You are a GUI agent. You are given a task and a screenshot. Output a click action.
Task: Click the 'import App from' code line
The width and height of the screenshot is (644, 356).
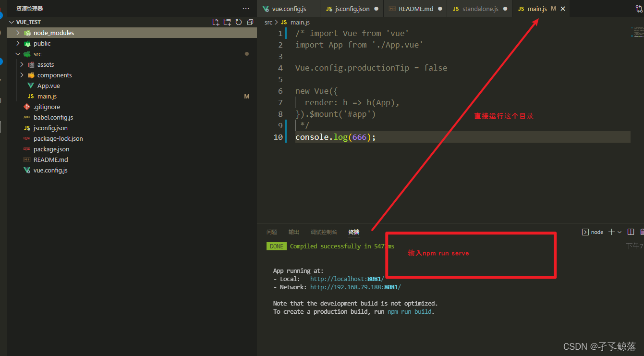pyautogui.click(x=359, y=45)
